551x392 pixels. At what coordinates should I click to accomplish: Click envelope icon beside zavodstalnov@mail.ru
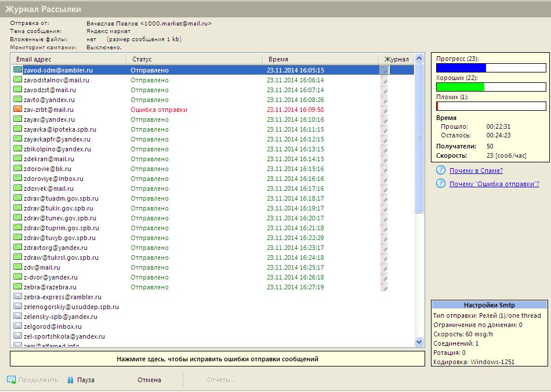pos(17,80)
